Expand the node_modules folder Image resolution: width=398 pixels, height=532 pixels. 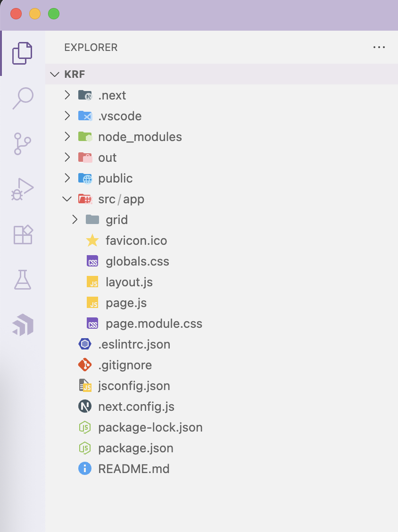click(x=67, y=137)
